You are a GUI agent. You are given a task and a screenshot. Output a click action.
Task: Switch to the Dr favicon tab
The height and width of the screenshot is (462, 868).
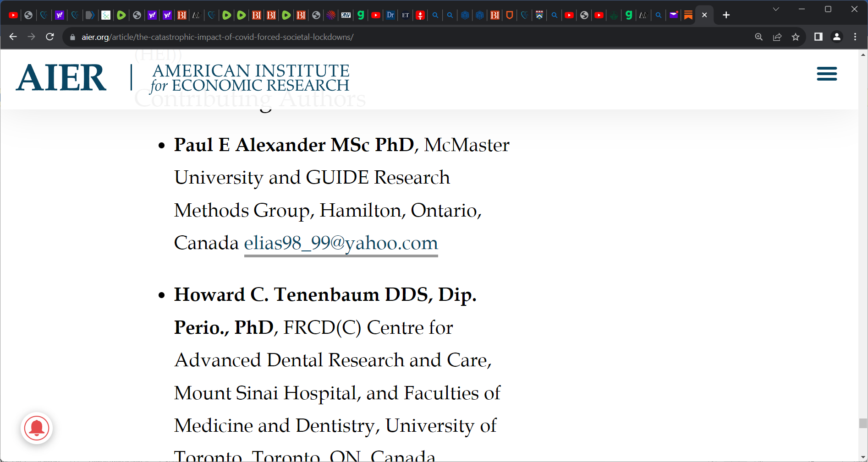coord(390,15)
